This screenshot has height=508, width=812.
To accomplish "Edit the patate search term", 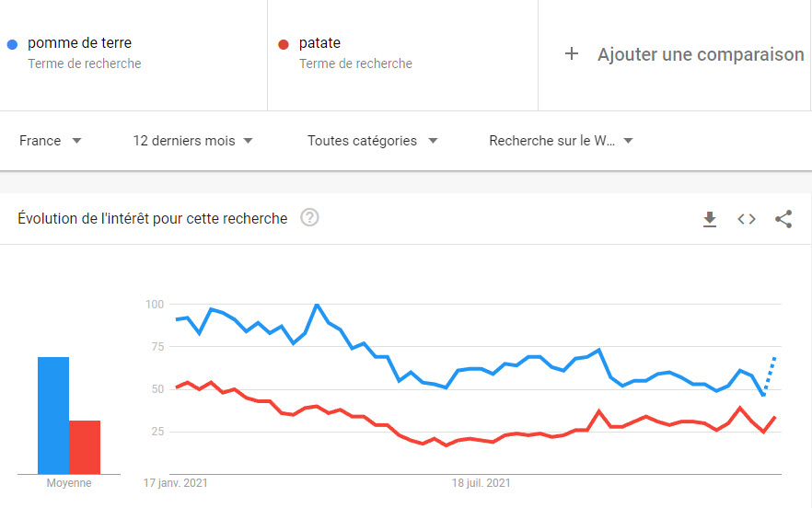I will point(319,43).
